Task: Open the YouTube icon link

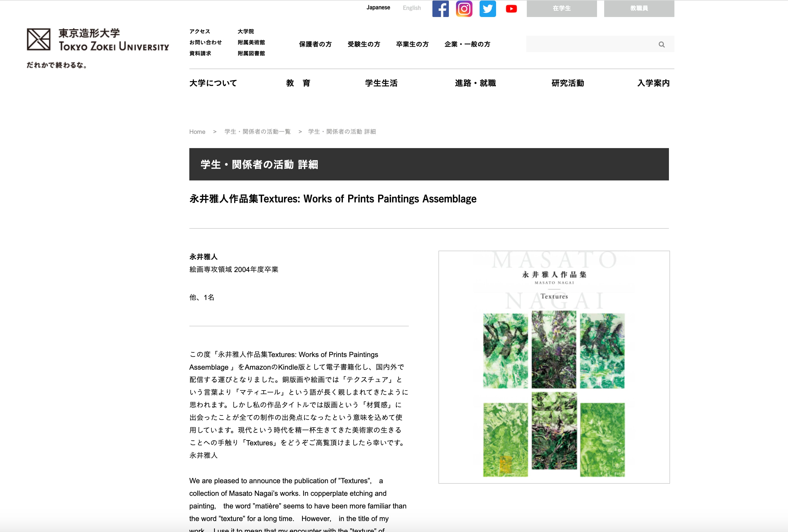Action: coord(511,9)
